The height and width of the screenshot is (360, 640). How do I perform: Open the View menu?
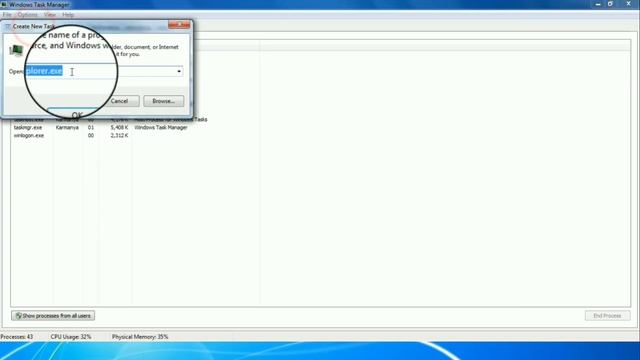[x=50, y=15]
